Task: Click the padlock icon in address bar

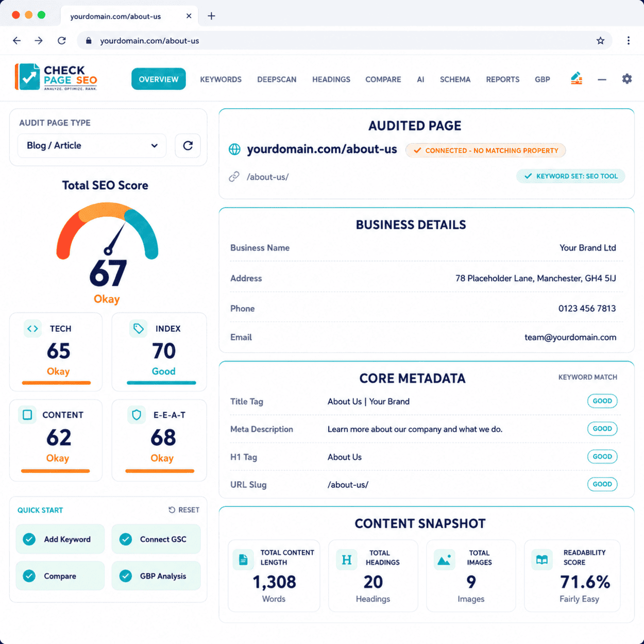Action: pyautogui.click(x=89, y=41)
